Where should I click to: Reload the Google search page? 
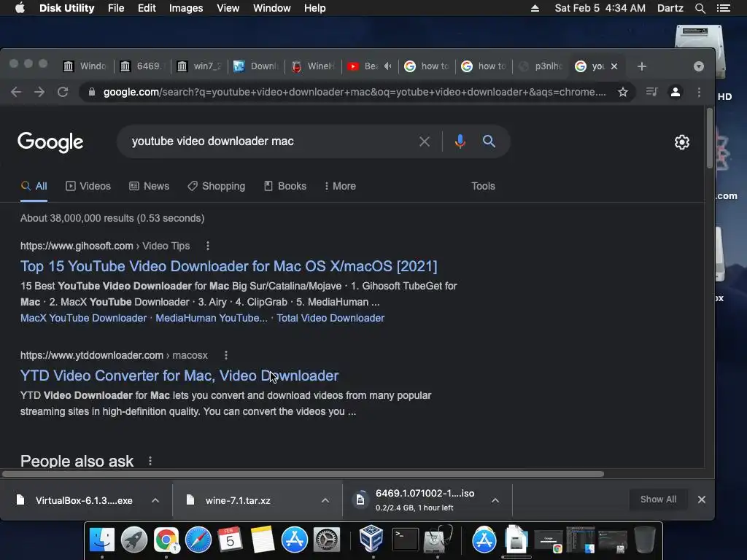coord(63,92)
